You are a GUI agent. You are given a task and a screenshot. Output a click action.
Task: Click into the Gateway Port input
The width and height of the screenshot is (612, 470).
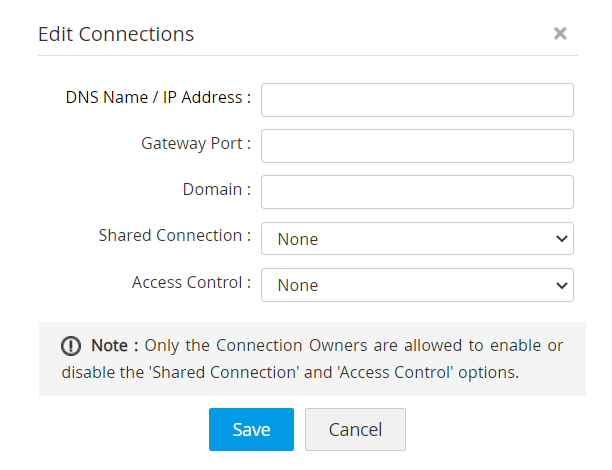(x=417, y=145)
